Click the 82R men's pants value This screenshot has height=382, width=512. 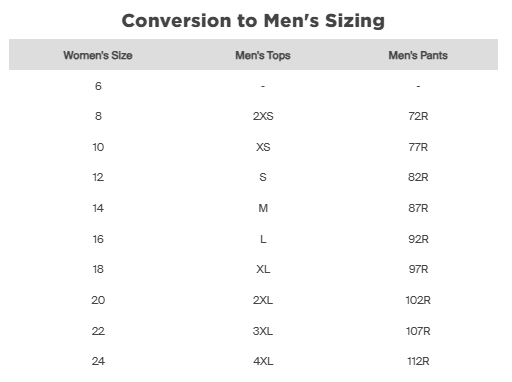[x=418, y=177]
